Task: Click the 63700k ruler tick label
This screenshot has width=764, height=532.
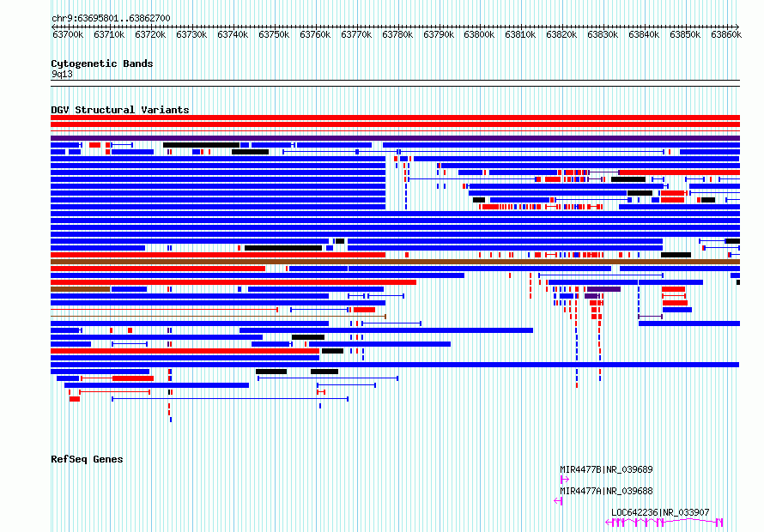Action: [x=68, y=35]
